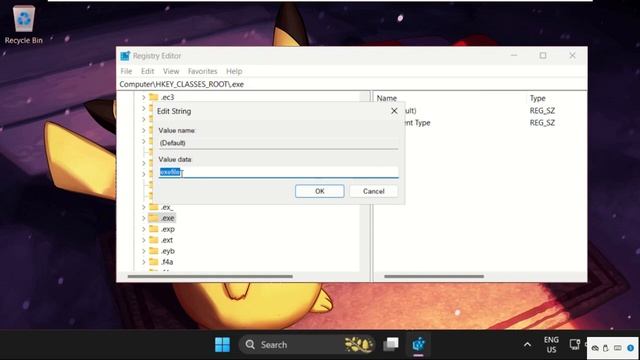Open the Edit menu
Screen dimensions: 640x360
(x=147, y=71)
